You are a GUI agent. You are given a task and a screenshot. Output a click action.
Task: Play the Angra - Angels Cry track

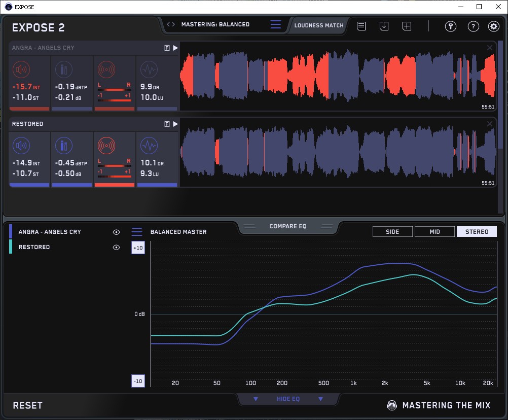175,48
